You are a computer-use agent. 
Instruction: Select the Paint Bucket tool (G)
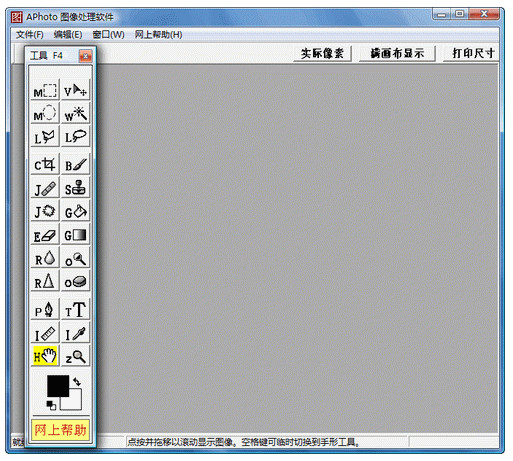click(x=75, y=211)
